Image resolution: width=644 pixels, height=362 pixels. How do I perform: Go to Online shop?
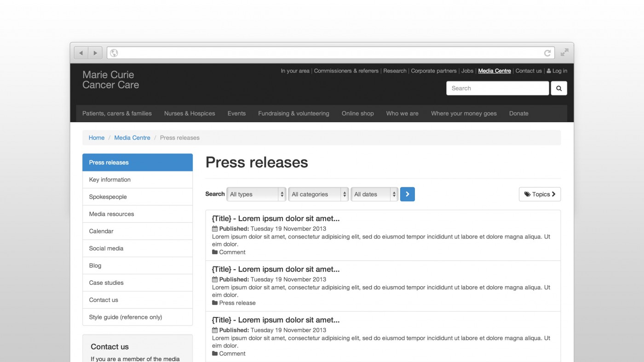[x=357, y=113]
